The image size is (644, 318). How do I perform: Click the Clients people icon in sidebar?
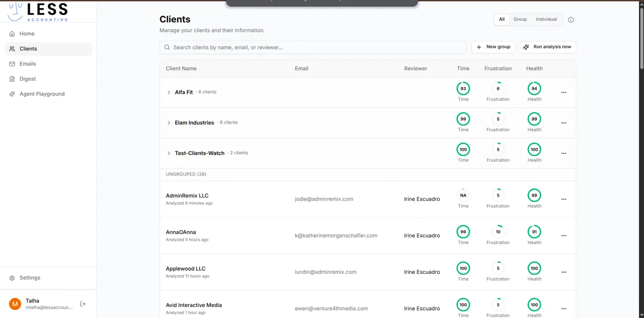(x=12, y=49)
